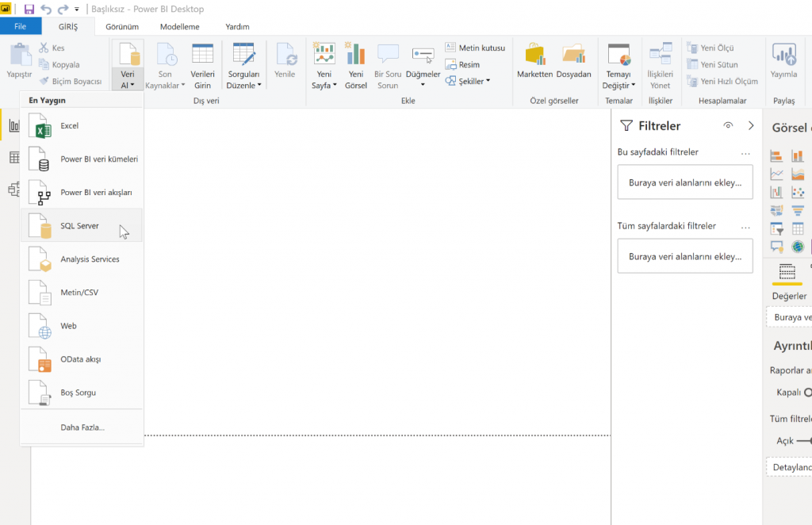Select the GİRİŞ ribbon tab
The image size is (812, 525).
[x=68, y=26]
